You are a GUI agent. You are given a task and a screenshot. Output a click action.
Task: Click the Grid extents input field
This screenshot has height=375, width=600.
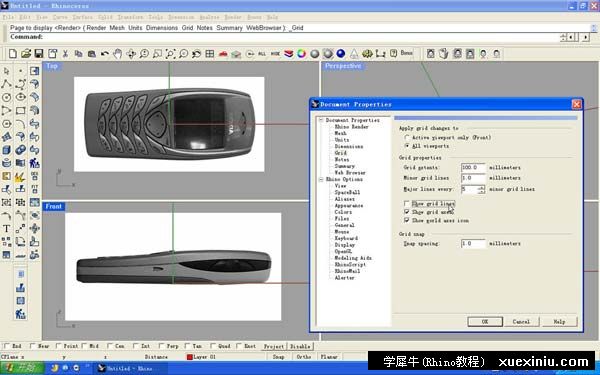pyautogui.click(x=473, y=167)
